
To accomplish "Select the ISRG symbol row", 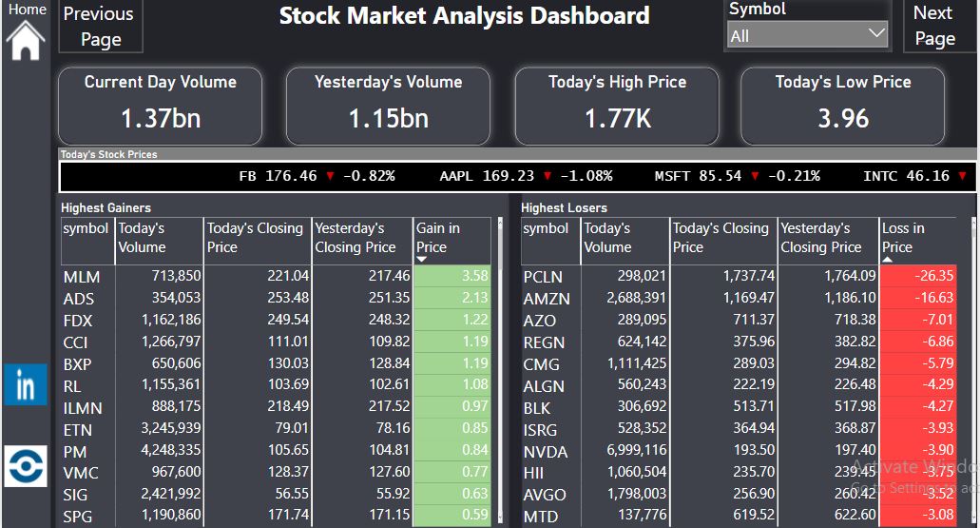I will coord(739,429).
